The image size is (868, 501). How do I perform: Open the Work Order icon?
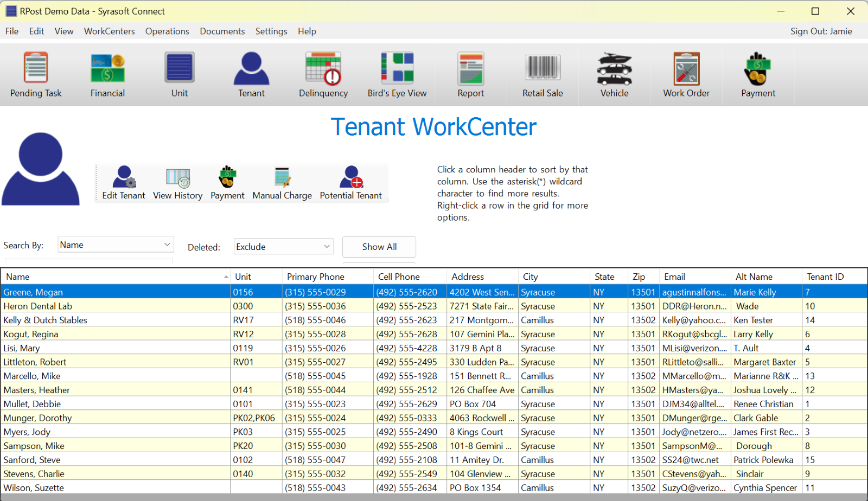point(686,75)
